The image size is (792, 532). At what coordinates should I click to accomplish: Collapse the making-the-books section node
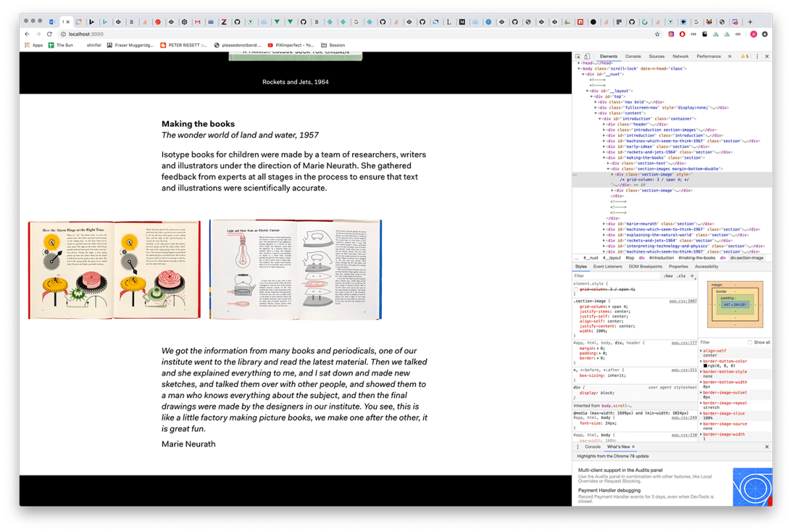(x=604, y=158)
